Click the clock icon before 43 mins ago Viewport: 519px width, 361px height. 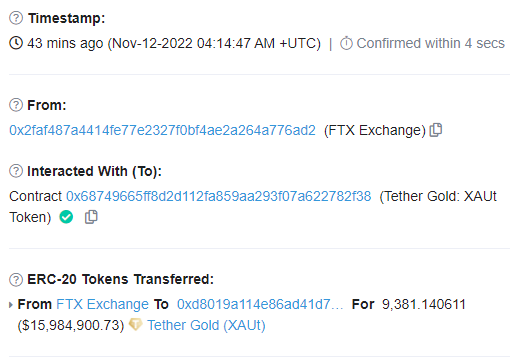coord(16,43)
